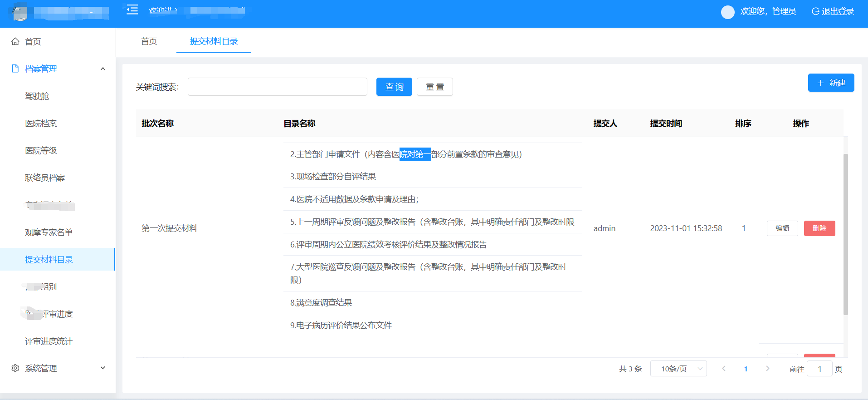Click the 前往 page number input

point(820,369)
